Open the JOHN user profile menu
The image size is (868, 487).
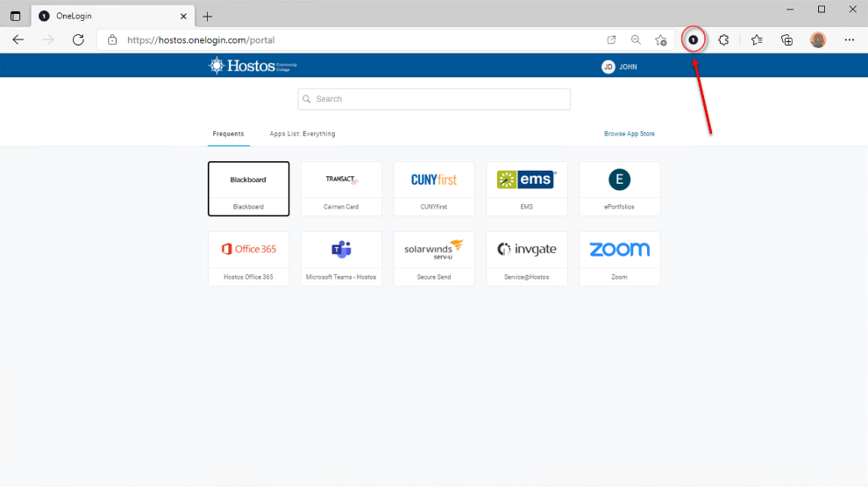point(619,67)
